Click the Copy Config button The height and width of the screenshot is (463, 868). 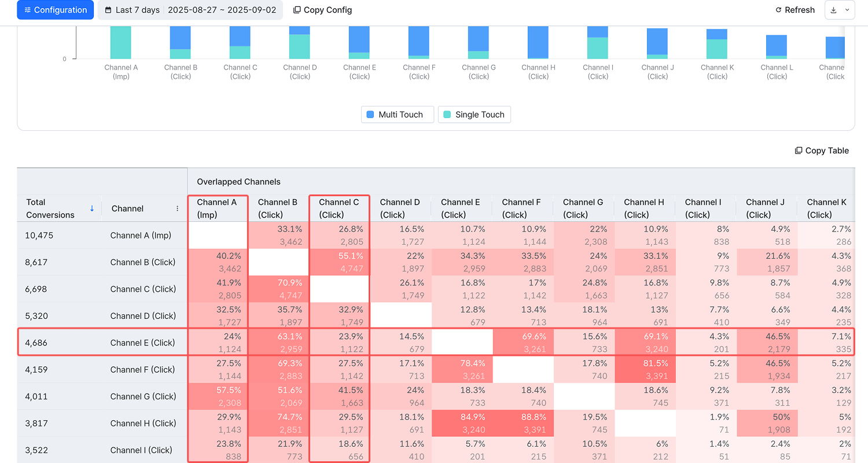coord(323,10)
